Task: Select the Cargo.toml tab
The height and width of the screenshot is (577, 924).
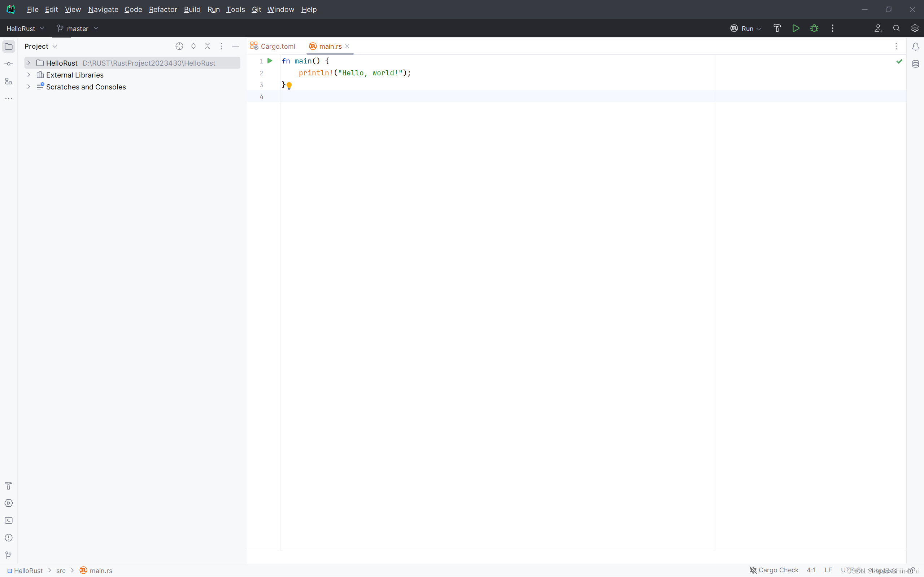Action: click(x=273, y=45)
